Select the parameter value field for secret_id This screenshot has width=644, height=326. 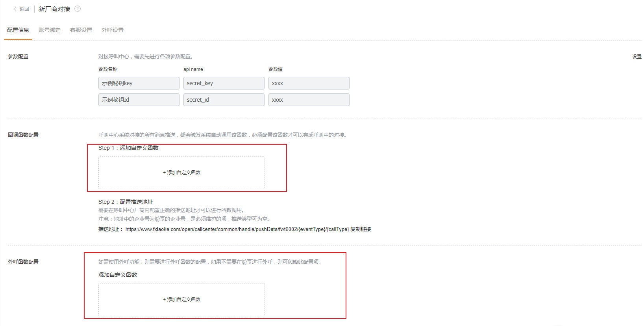pos(309,100)
